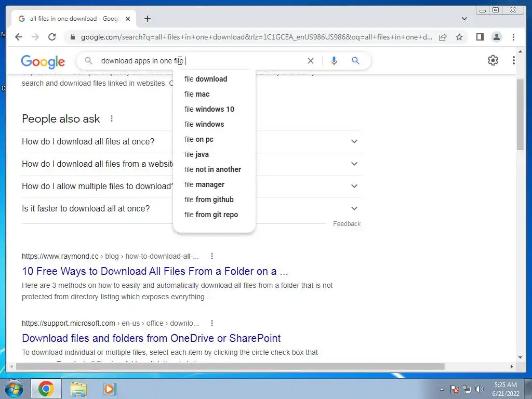Choose suggestion 'file from github'
This screenshot has width=532, height=399.
214,199
